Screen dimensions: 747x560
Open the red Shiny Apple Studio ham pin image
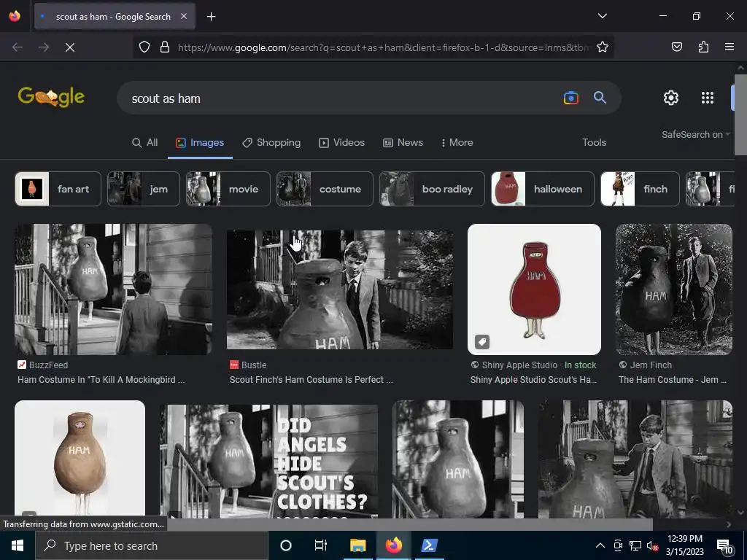tap(534, 289)
